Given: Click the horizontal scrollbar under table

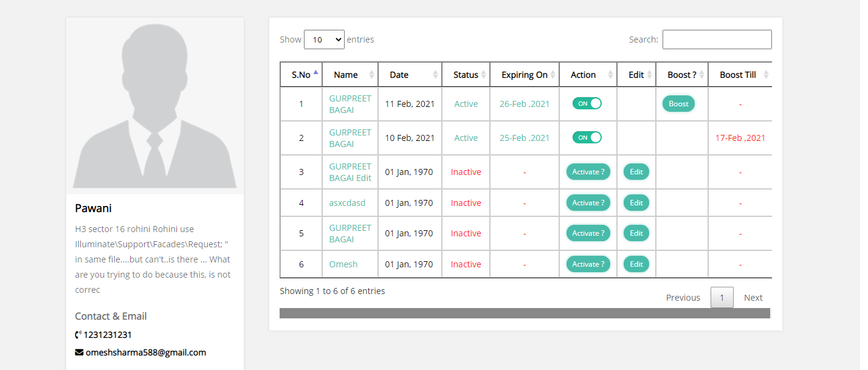Looking at the screenshot, I should point(524,313).
